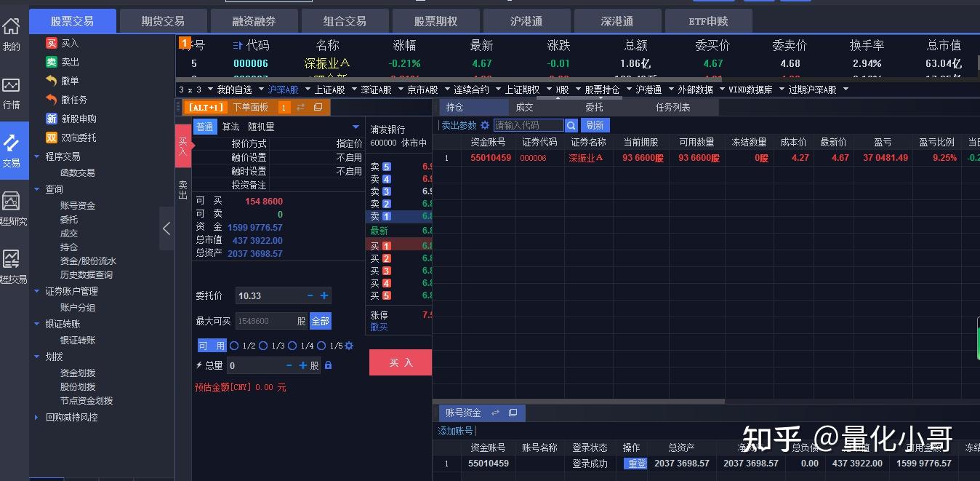Open 新股申购 via its 新 icon
This screenshot has width=980, height=481.
(x=51, y=119)
